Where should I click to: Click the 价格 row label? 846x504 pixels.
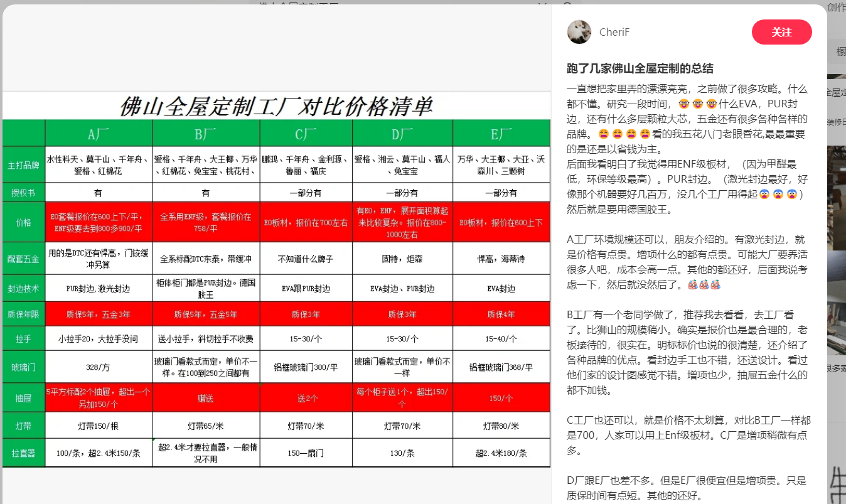[x=24, y=222]
